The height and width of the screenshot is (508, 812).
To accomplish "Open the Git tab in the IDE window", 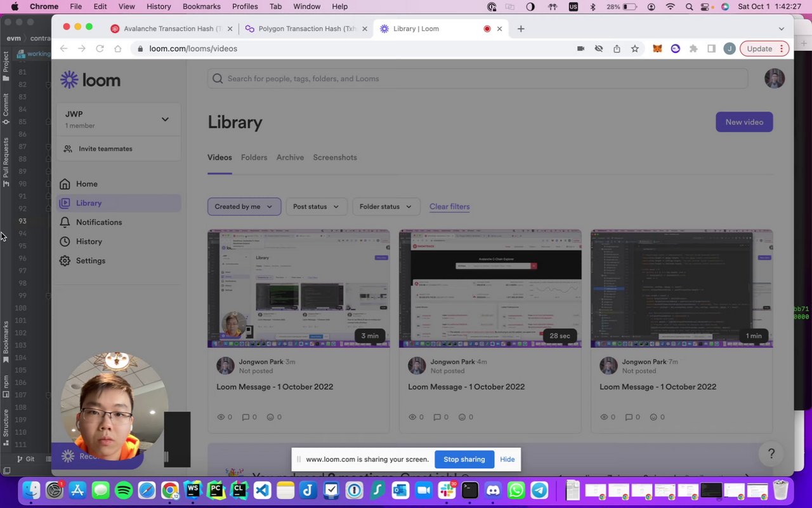I will (x=26, y=459).
